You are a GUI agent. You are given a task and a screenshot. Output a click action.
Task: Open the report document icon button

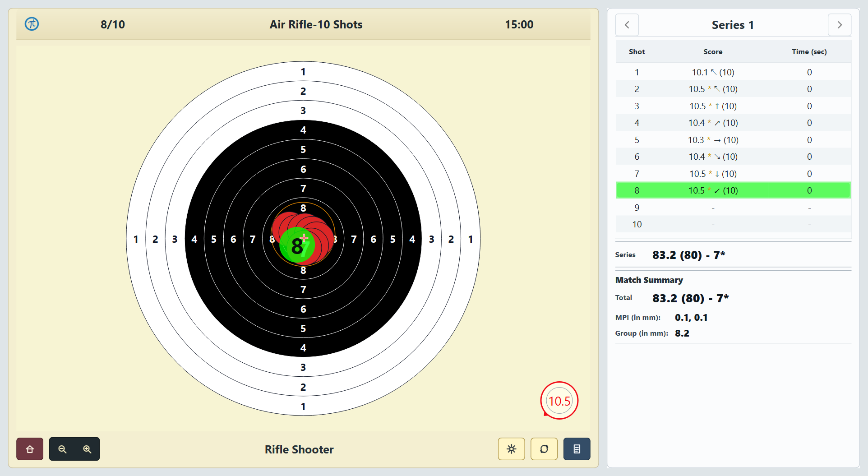577,449
